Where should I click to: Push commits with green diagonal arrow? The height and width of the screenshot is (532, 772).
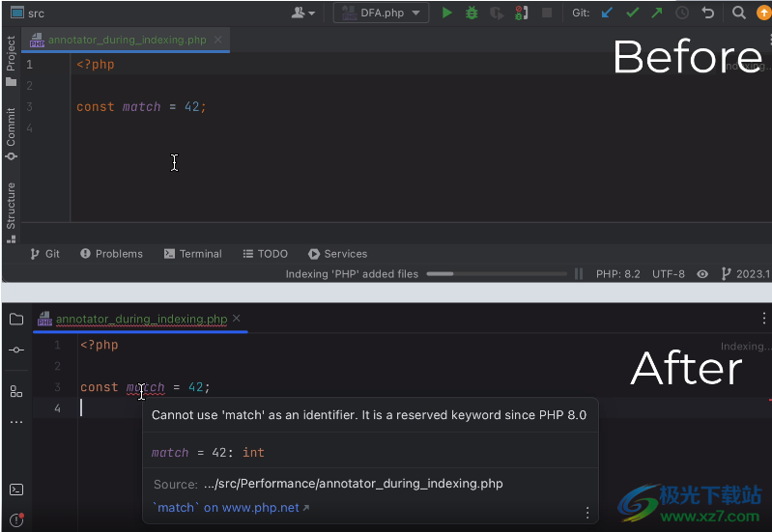(657, 13)
